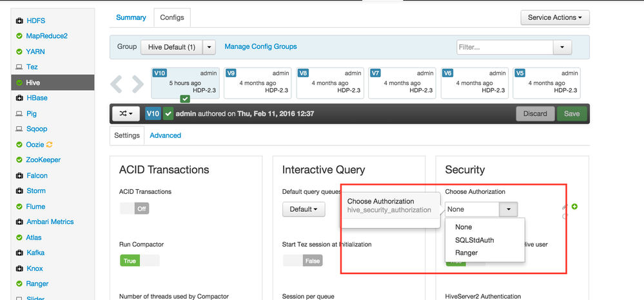Click the Pig laptop client icon
Screen dimensions: 644x300
[x=19, y=114]
